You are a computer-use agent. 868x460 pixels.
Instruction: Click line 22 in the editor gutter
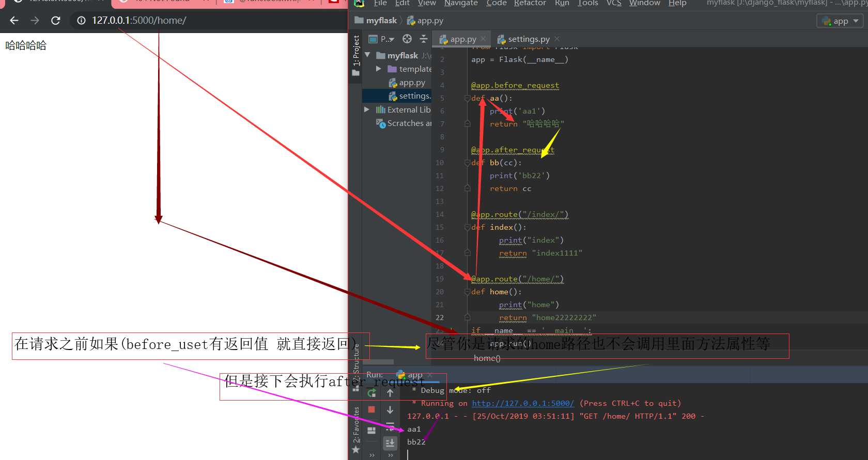coord(440,318)
